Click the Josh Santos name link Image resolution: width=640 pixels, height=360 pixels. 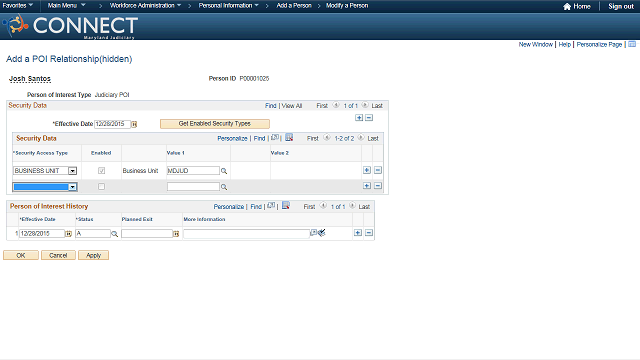click(30, 78)
